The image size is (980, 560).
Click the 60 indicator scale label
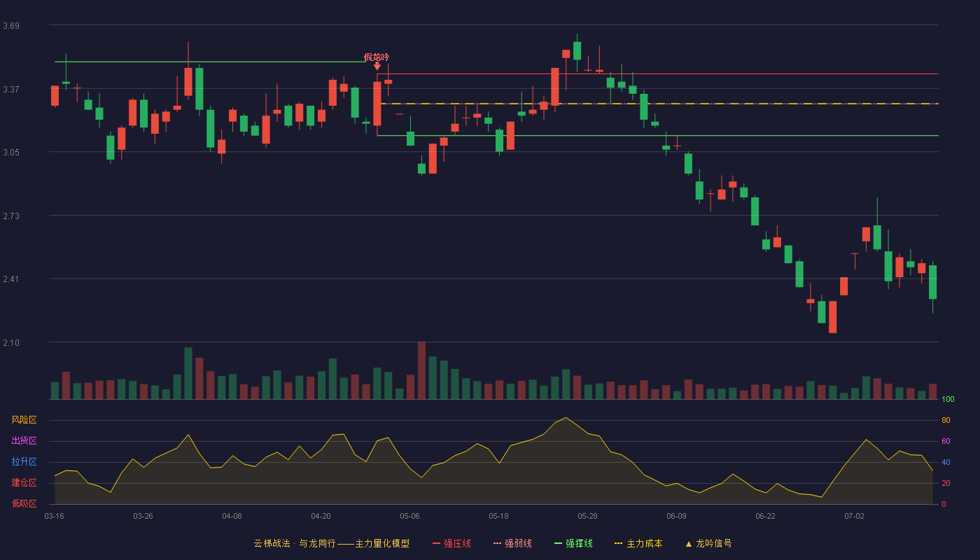coord(946,441)
